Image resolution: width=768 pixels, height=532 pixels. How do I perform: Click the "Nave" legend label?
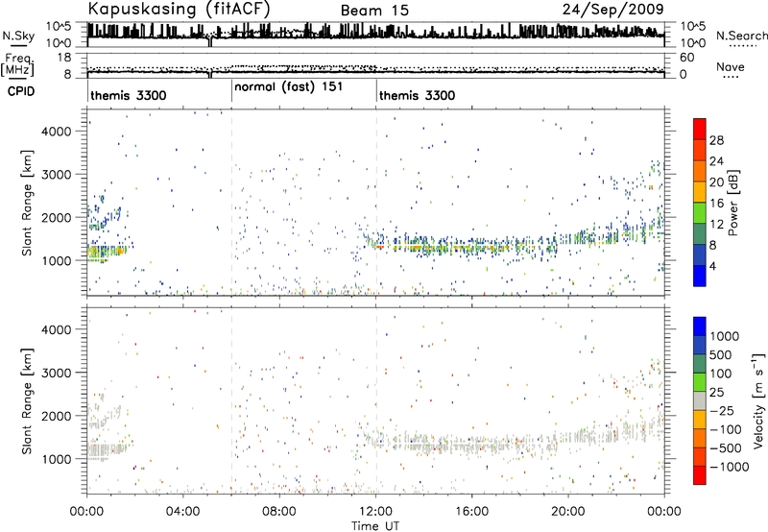coord(730,67)
